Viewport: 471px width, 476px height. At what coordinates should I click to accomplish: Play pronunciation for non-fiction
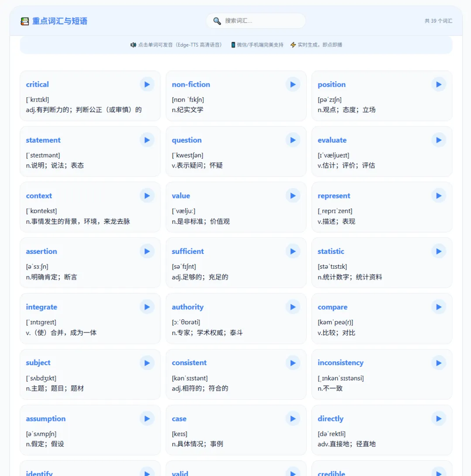(x=293, y=84)
